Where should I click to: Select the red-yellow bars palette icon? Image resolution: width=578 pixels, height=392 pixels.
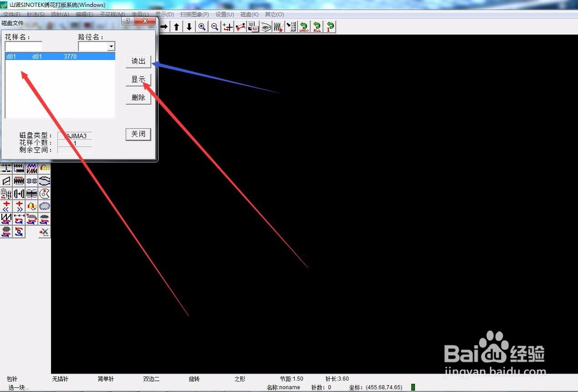point(45,168)
